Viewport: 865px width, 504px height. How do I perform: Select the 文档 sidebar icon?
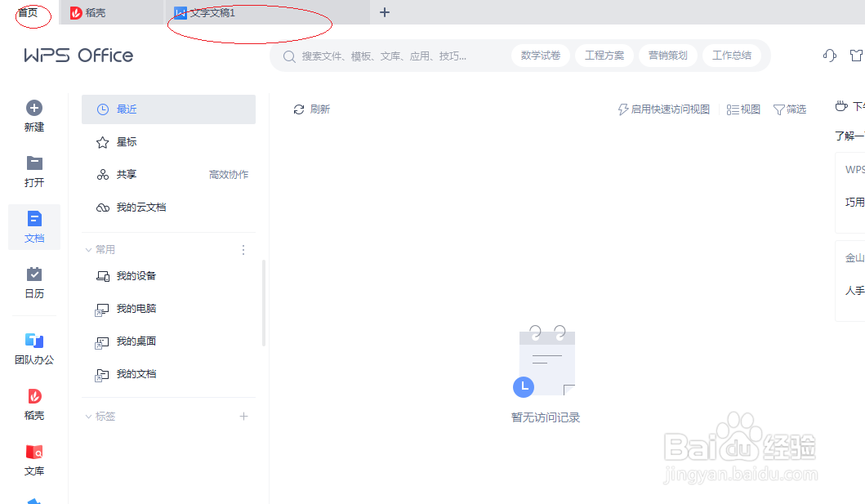pyautogui.click(x=34, y=219)
